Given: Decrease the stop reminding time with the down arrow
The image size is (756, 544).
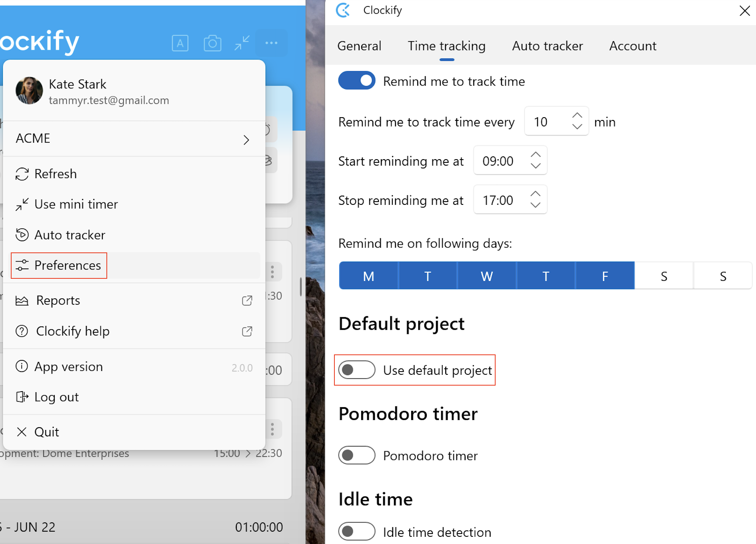Looking at the screenshot, I should (536, 206).
